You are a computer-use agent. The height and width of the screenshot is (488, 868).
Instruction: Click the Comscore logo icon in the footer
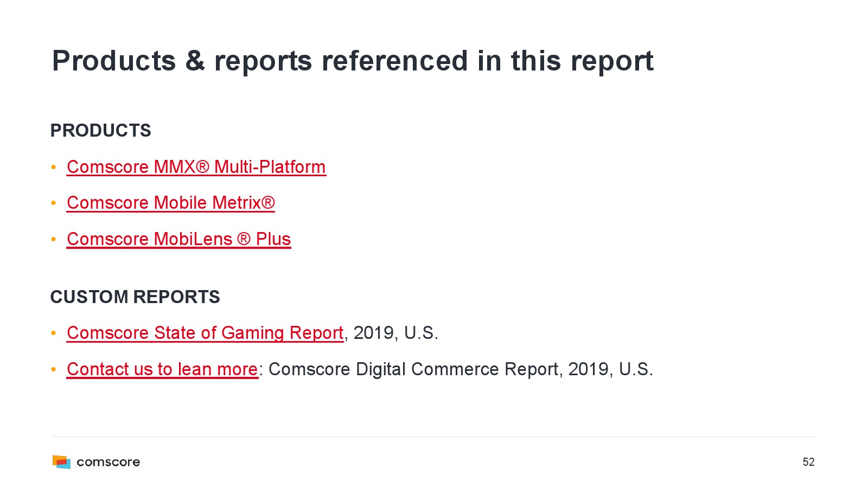[61, 462]
